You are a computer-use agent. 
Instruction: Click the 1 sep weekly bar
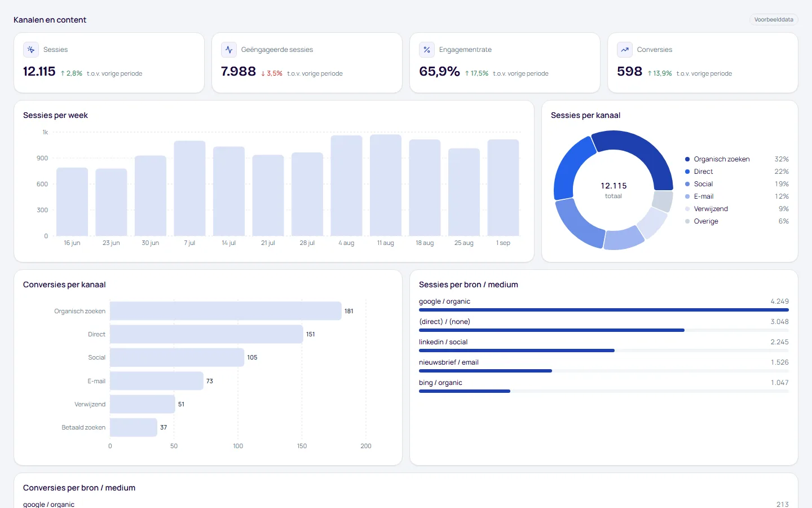coord(503,188)
